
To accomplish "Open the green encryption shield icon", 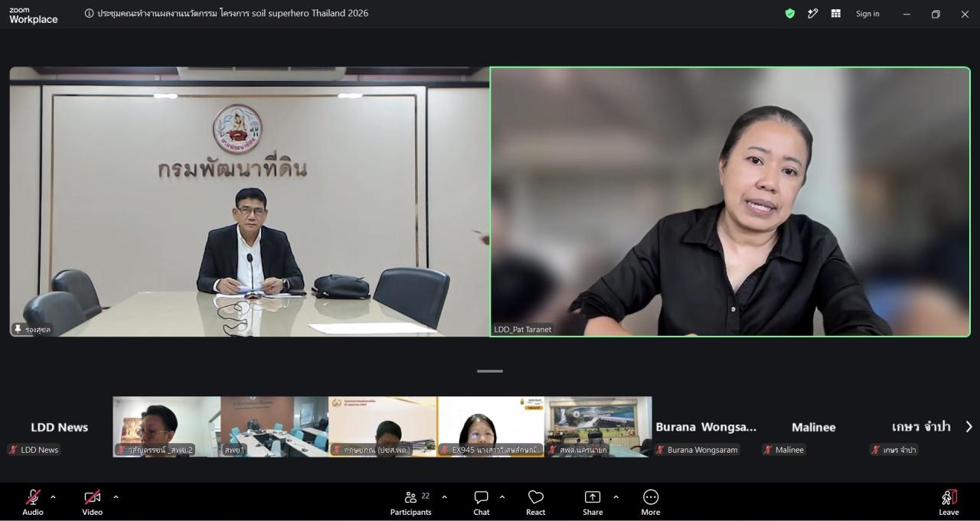I will (790, 14).
